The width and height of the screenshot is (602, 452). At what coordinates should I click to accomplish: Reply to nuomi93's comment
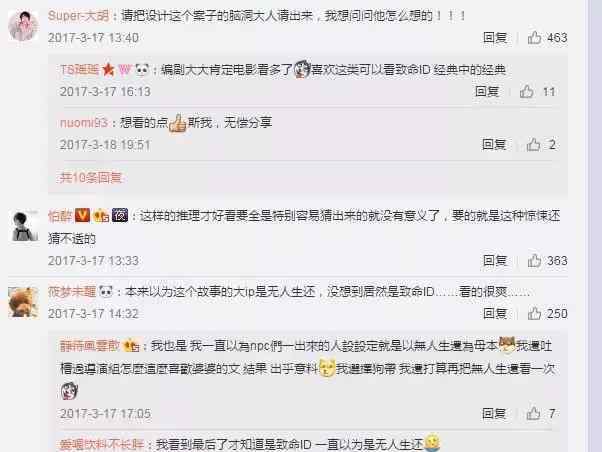pos(494,145)
